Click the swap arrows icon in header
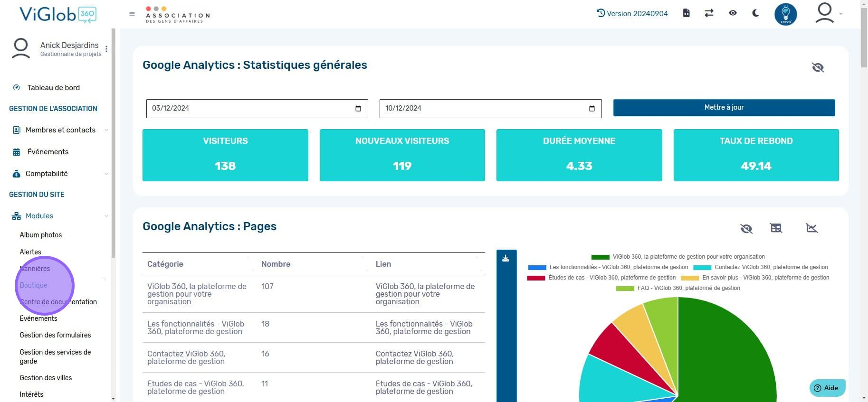This screenshot has width=868, height=402. (x=709, y=13)
